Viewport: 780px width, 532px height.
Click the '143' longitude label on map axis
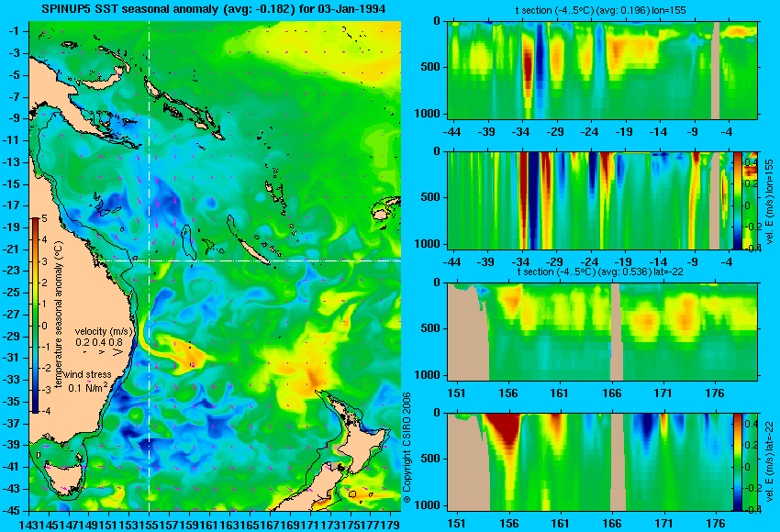click(x=28, y=524)
